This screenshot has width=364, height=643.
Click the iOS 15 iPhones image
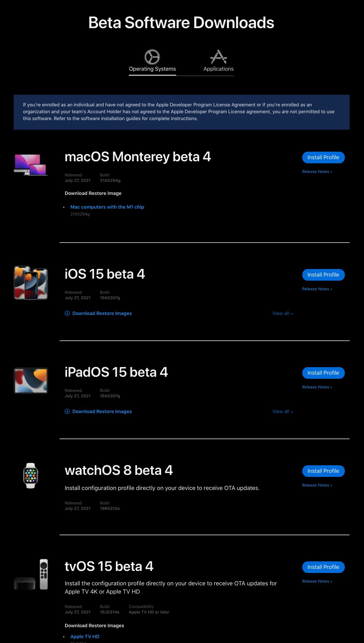point(31,283)
